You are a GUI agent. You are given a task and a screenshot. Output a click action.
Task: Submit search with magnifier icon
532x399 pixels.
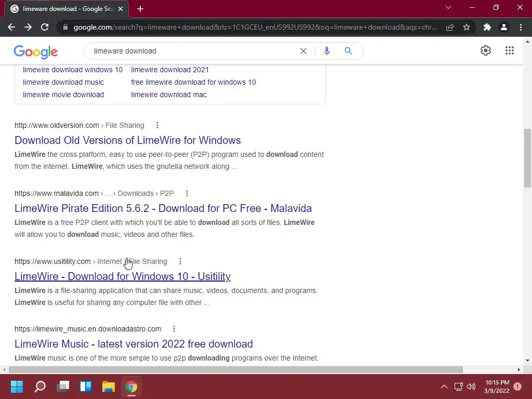pyautogui.click(x=348, y=51)
